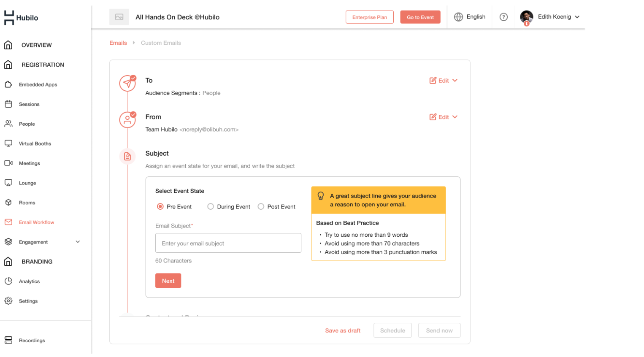The width and height of the screenshot is (644, 357).
Task: Click the globe language icon
Action: click(458, 17)
